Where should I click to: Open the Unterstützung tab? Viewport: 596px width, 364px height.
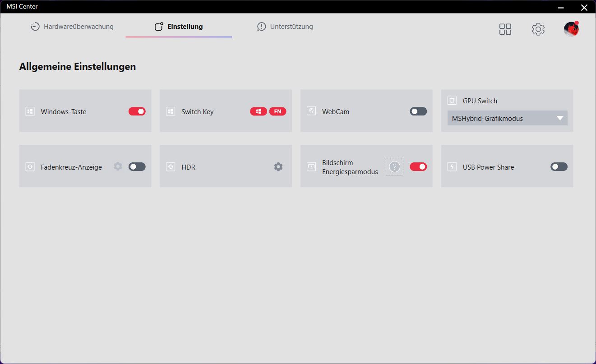[285, 27]
